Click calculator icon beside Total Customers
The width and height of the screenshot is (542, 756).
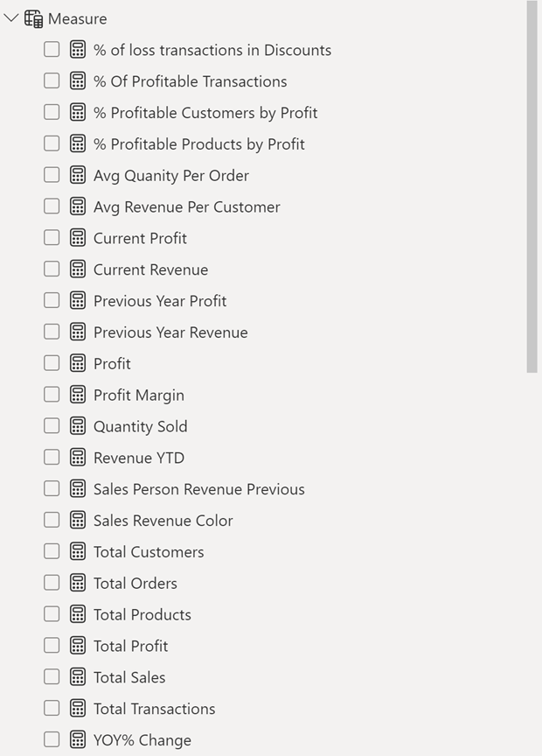click(78, 551)
